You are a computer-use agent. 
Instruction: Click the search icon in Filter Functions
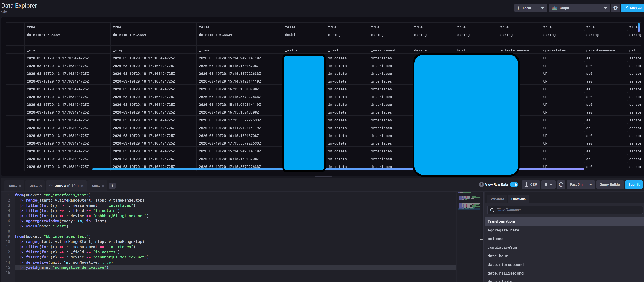[x=492, y=210]
